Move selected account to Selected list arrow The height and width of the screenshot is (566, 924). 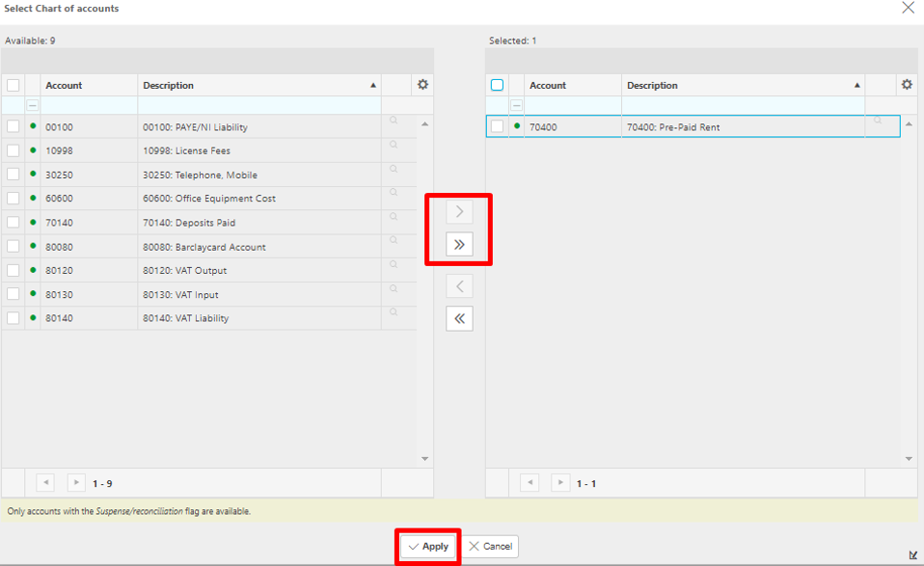tap(459, 212)
